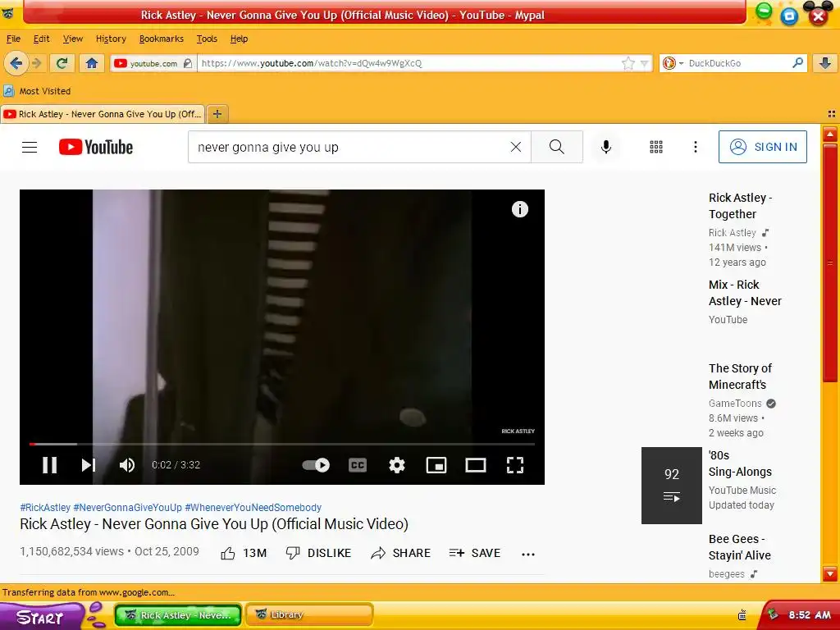Open the Mix - Rick Astley playlist
Image resolution: width=840 pixels, height=630 pixels.
pyautogui.click(x=745, y=293)
